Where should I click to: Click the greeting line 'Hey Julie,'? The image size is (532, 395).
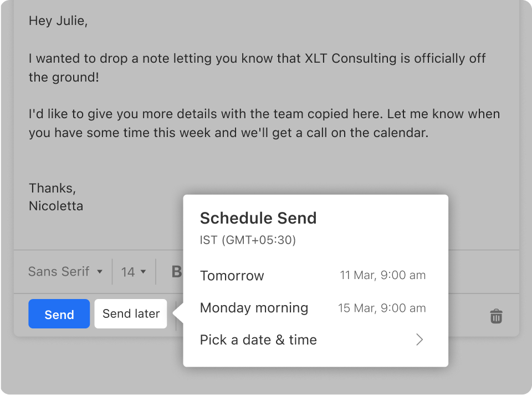tap(58, 21)
